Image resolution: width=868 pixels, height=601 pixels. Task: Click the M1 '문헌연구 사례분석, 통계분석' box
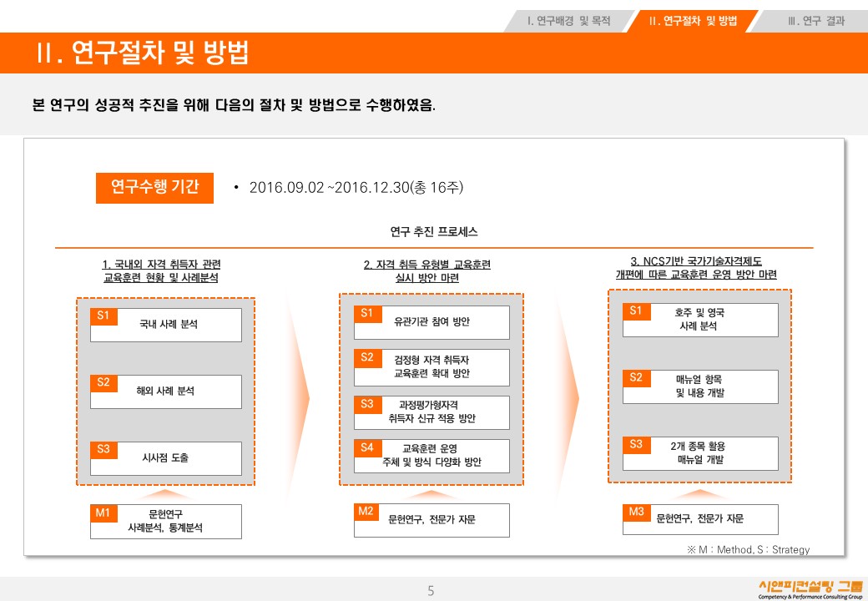[x=166, y=522]
